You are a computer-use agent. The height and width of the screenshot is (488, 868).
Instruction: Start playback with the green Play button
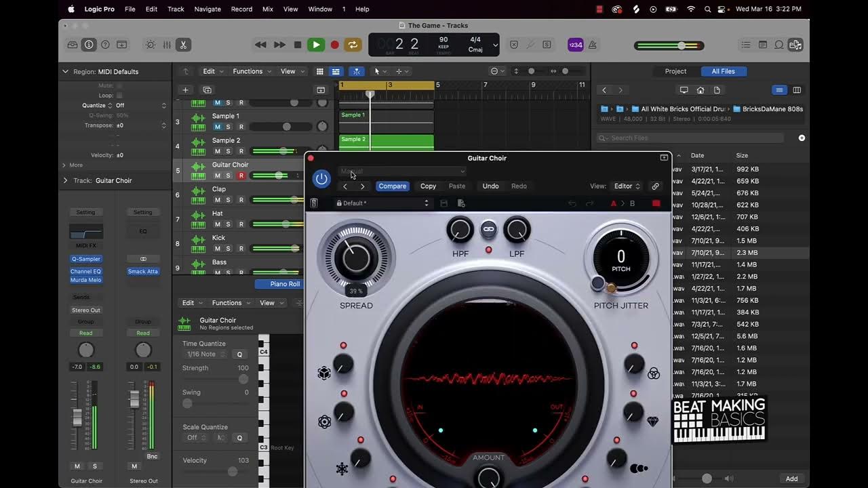click(x=316, y=45)
